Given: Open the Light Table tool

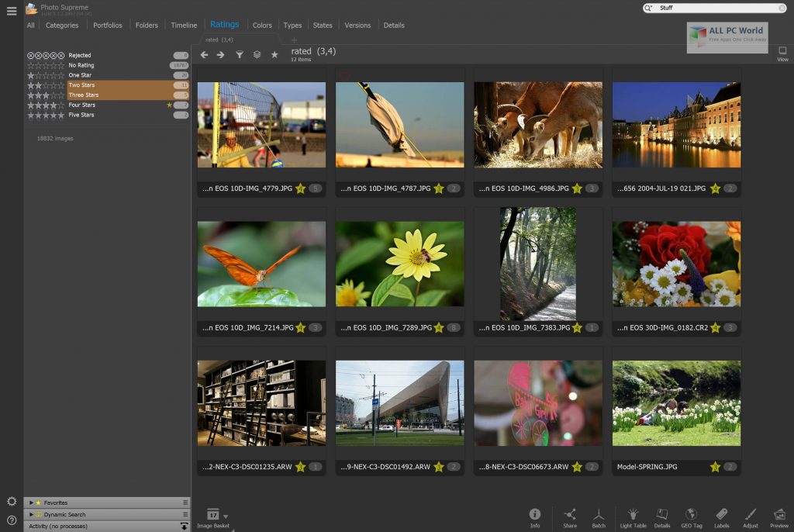Looking at the screenshot, I should coord(632,516).
